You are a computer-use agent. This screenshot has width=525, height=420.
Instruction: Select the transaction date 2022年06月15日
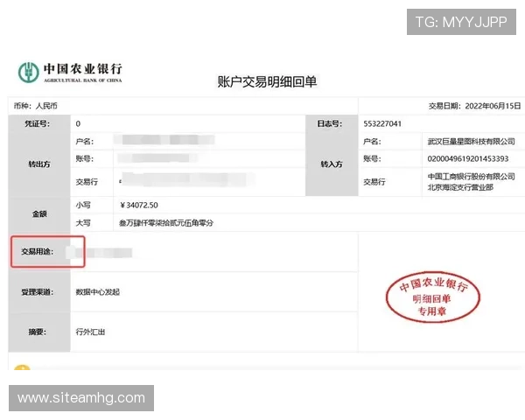point(493,106)
